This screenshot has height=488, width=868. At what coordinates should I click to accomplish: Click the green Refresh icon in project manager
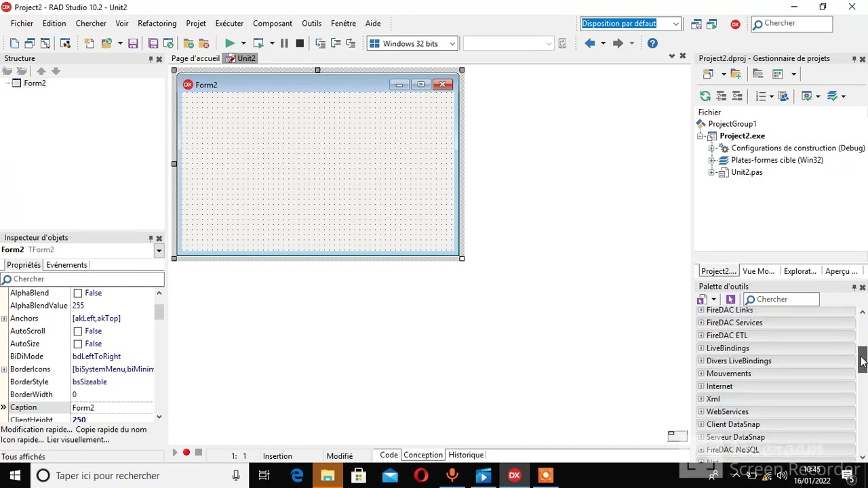click(705, 96)
